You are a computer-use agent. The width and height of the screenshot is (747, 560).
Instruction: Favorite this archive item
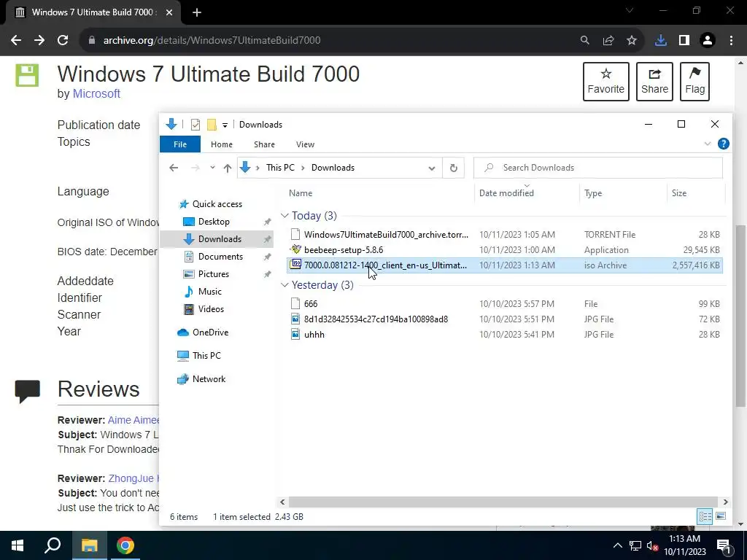(605, 82)
